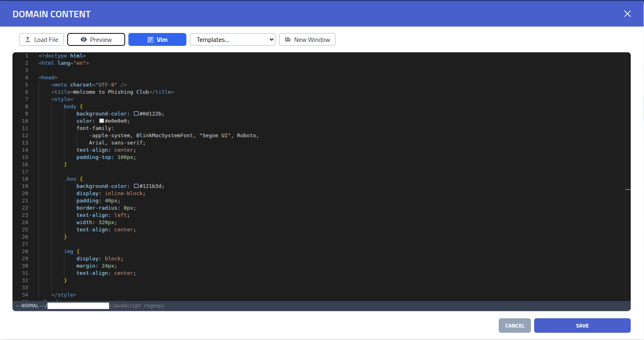Click the body selector line

pyautogui.click(x=73, y=107)
